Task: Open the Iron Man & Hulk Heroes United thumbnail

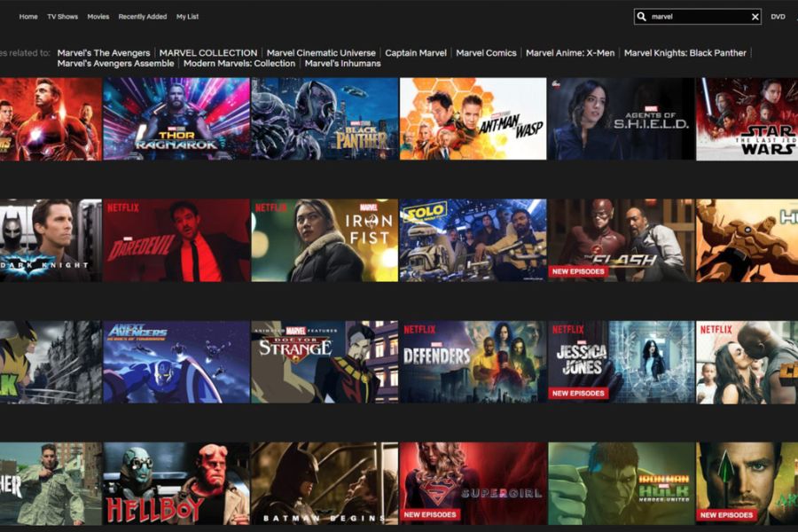Action: pos(622,483)
